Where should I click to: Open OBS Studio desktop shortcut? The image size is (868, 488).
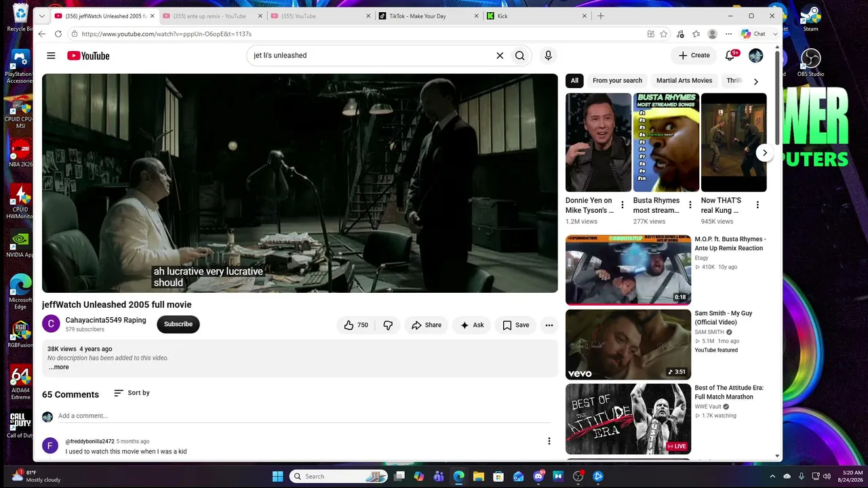coord(810,62)
